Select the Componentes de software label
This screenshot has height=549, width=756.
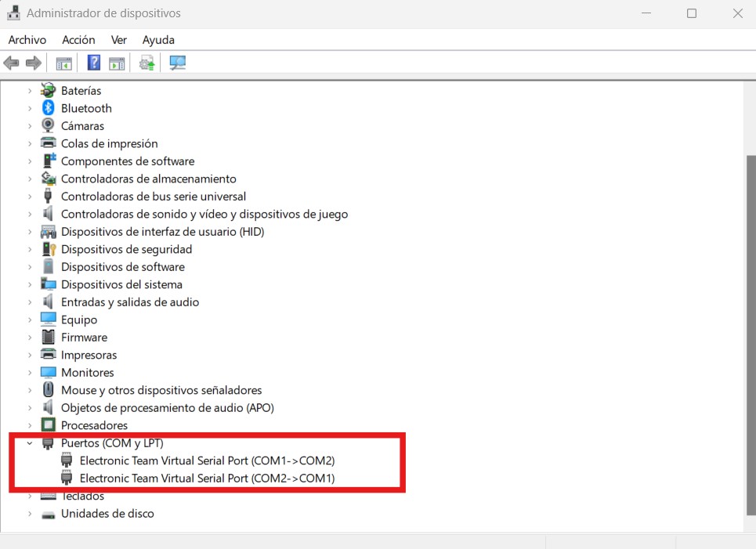click(x=128, y=161)
